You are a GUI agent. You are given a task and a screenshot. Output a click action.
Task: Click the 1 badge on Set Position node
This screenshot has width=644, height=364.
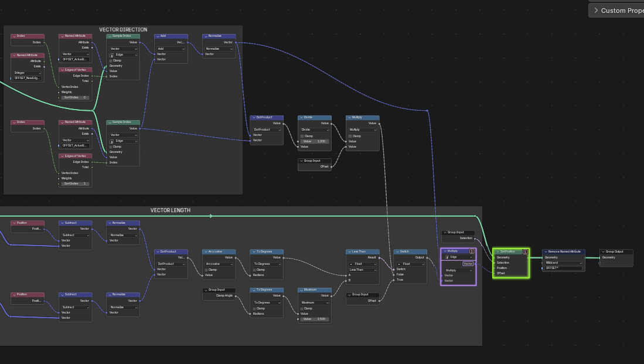[525, 251]
